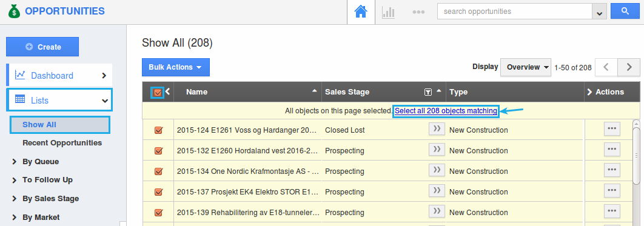644x226 pixels.
Task: Open actions menu for 2015-132 E1260 Hordaland
Action: (612, 149)
